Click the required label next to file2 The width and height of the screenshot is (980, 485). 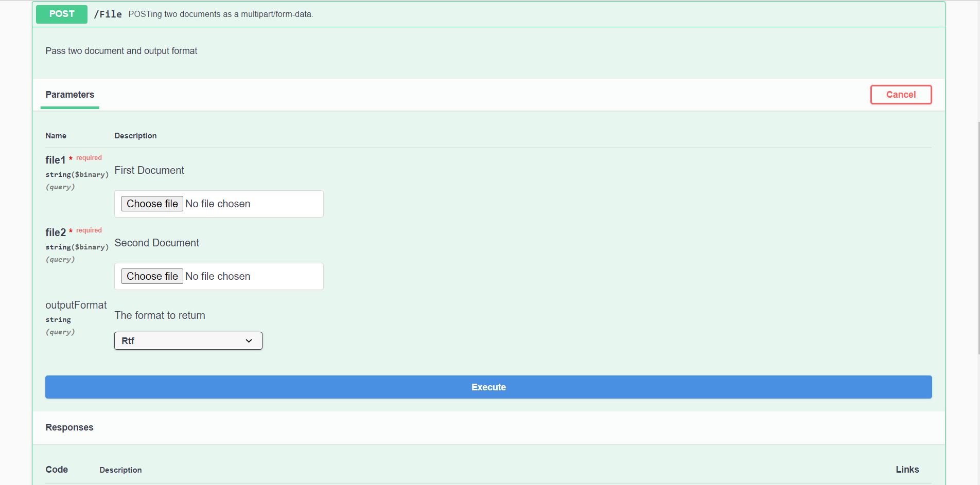click(89, 230)
